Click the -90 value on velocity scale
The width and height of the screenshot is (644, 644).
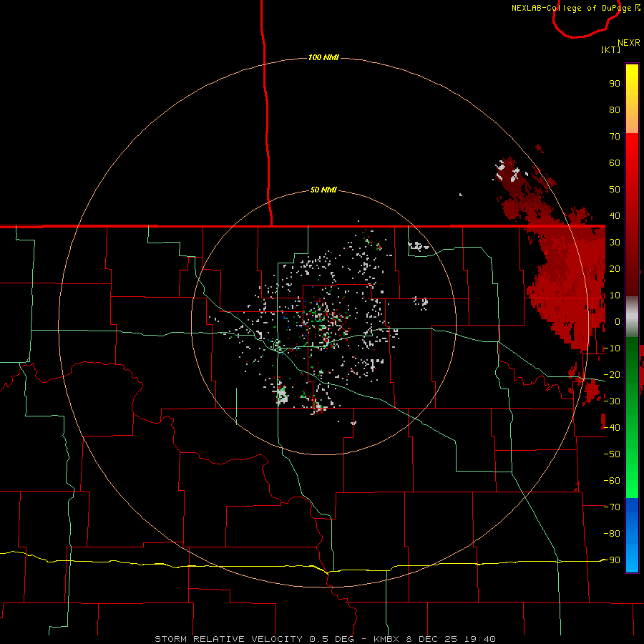click(612, 560)
